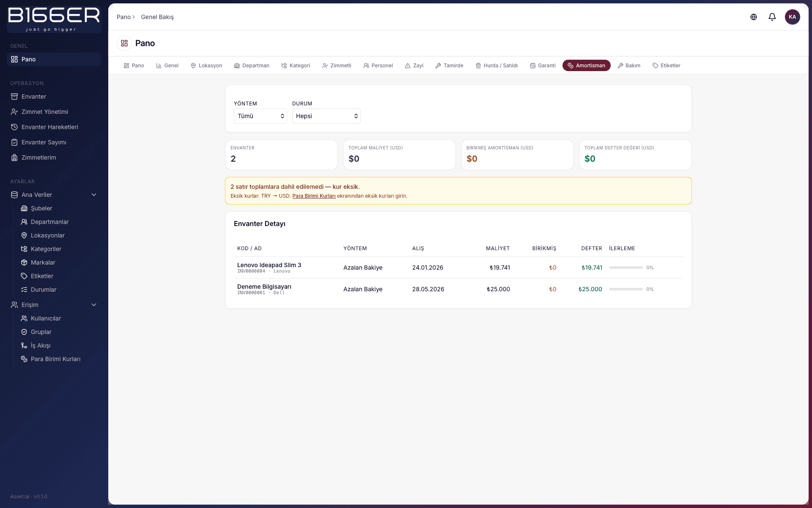Click the Pano breadcrumb link
Screen dimensions: 812x508
[x=123, y=17]
